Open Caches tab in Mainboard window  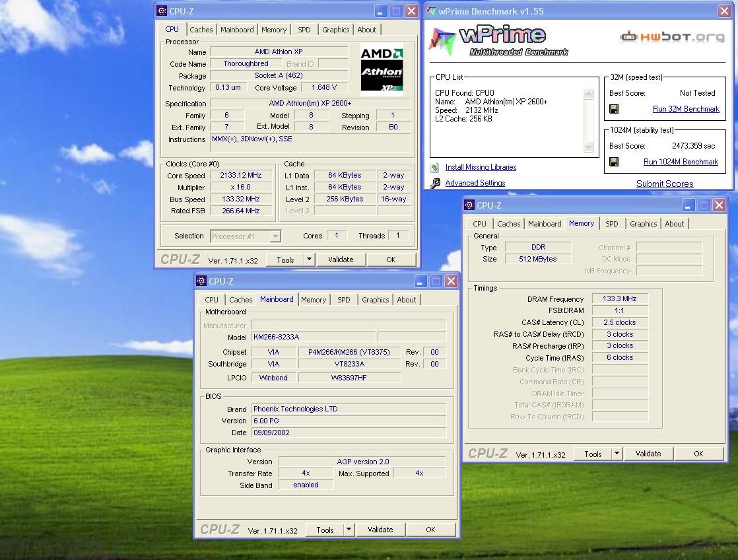240,300
